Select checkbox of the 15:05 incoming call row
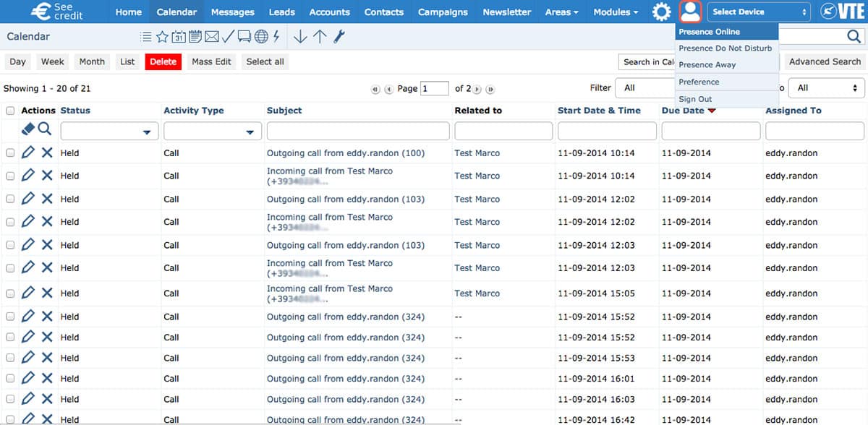 tap(10, 293)
